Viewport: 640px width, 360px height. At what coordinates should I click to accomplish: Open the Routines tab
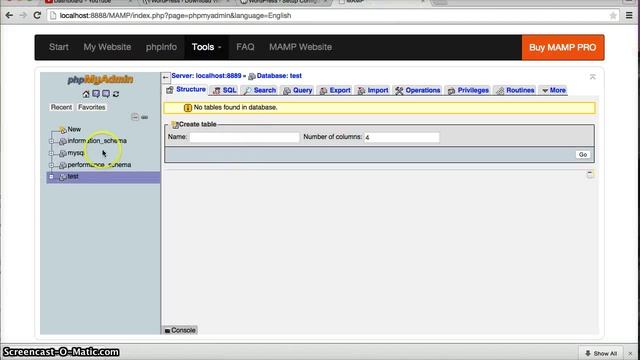coord(515,90)
